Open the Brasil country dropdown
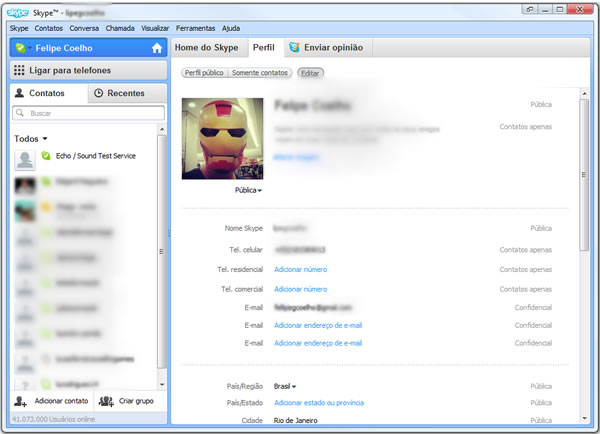 pos(285,387)
